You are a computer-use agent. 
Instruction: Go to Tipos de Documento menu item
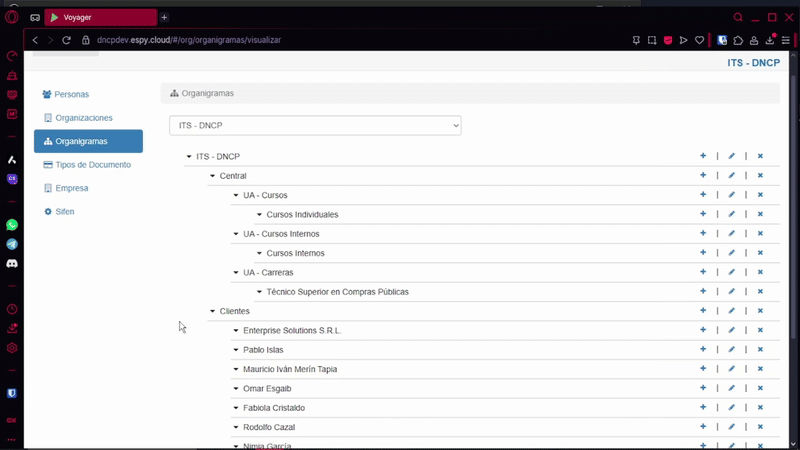click(92, 165)
